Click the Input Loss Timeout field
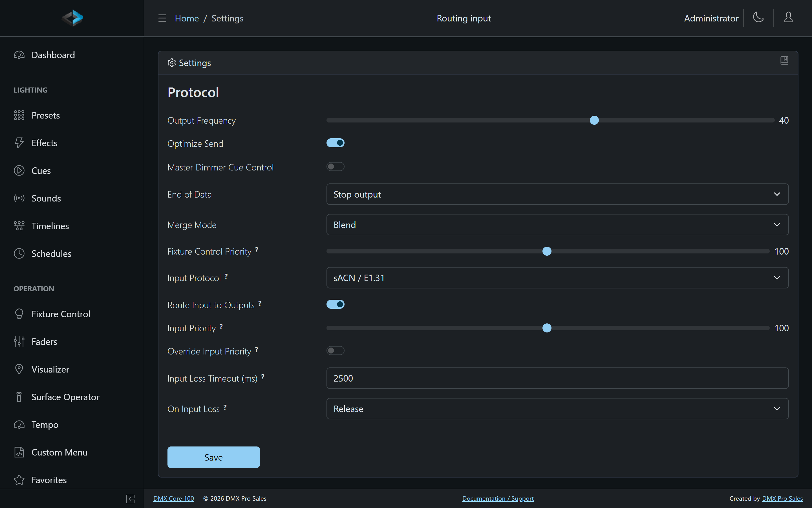This screenshot has height=508, width=812. point(557,378)
